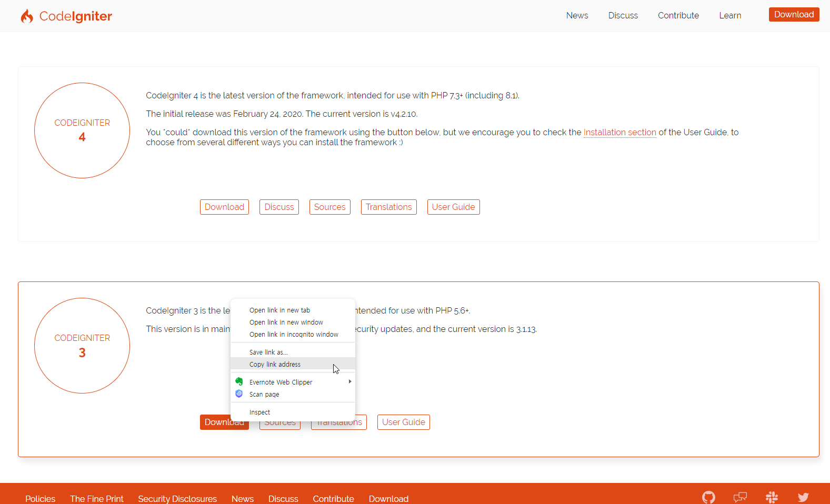830x504 pixels.
Task: Select Save link as...
Action: click(293, 352)
